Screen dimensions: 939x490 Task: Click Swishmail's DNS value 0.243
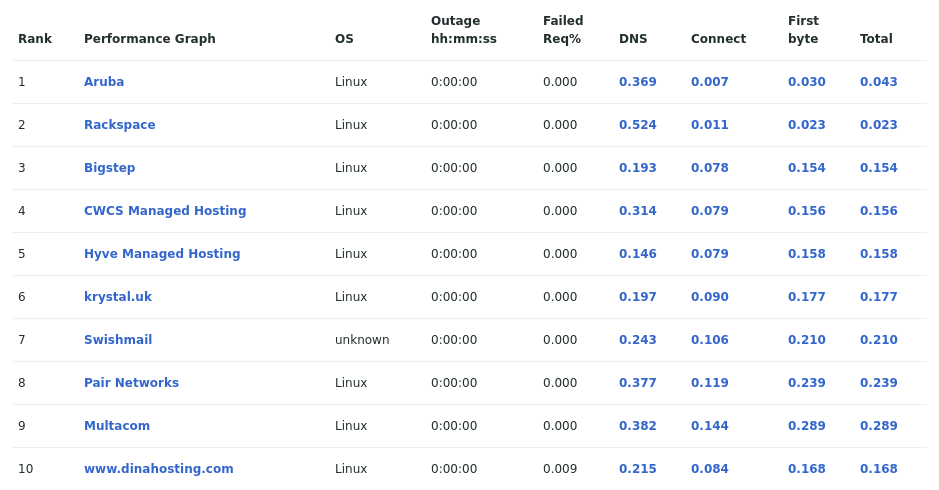tap(637, 340)
